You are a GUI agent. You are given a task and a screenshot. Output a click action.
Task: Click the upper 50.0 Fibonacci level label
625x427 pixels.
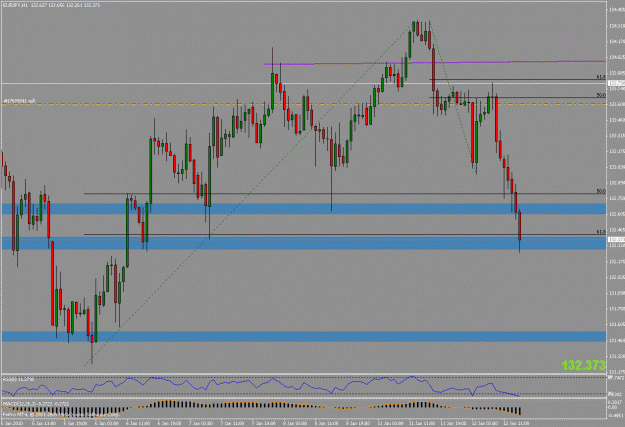(x=601, y=95)
